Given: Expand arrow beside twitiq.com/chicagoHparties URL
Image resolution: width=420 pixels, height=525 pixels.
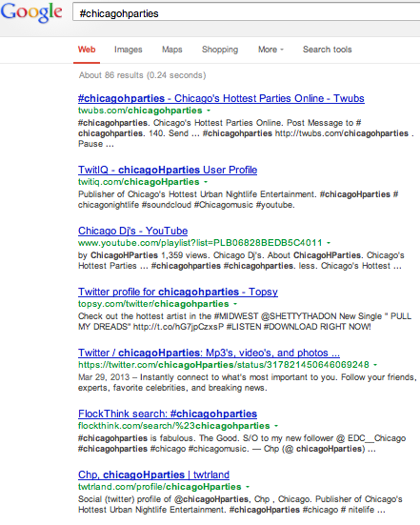Looking at the screenshot, I should pyautogui.click(x=206, y=182).
